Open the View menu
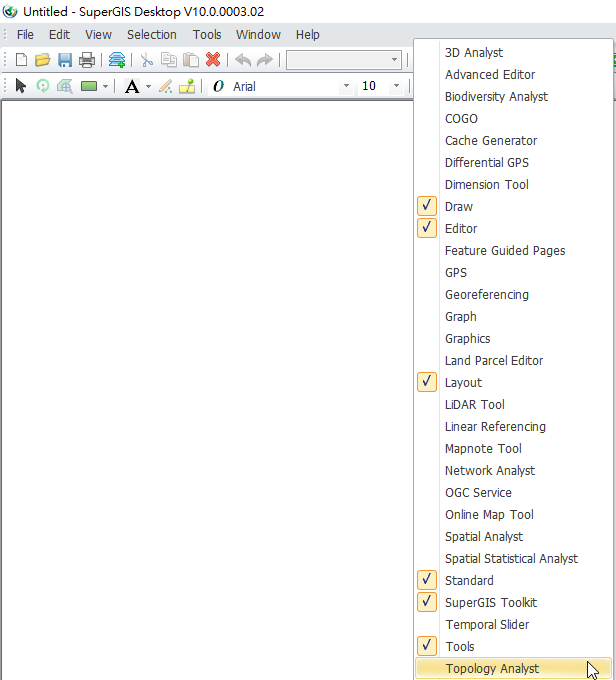The image size is (616, 680). (x=98, y=35)
